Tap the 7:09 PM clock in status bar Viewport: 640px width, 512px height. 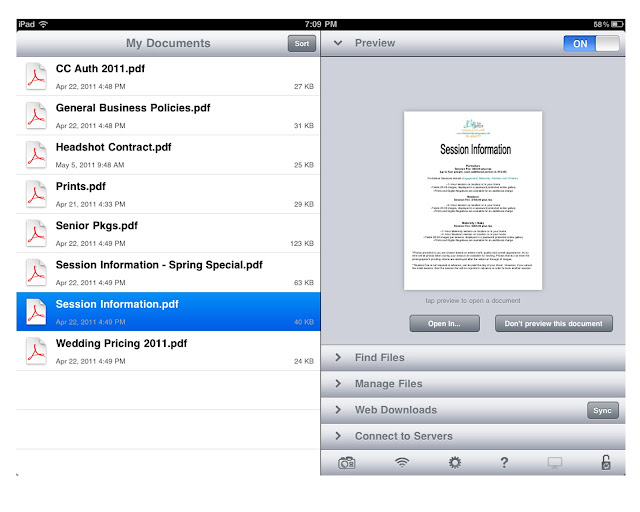click(x=321, y=24)
